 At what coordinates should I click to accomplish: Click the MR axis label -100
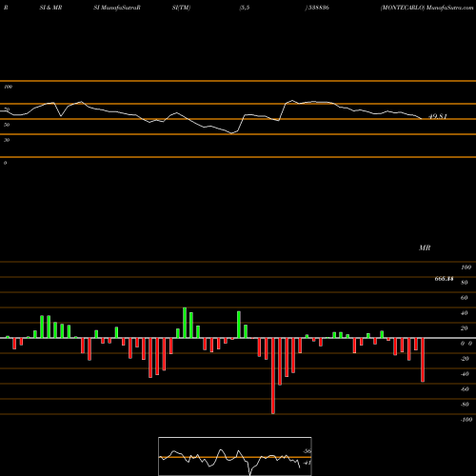coord(466,420)
